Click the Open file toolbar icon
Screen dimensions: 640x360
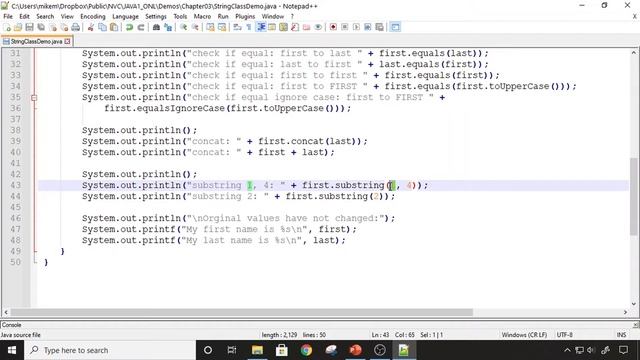click(18, 27)
